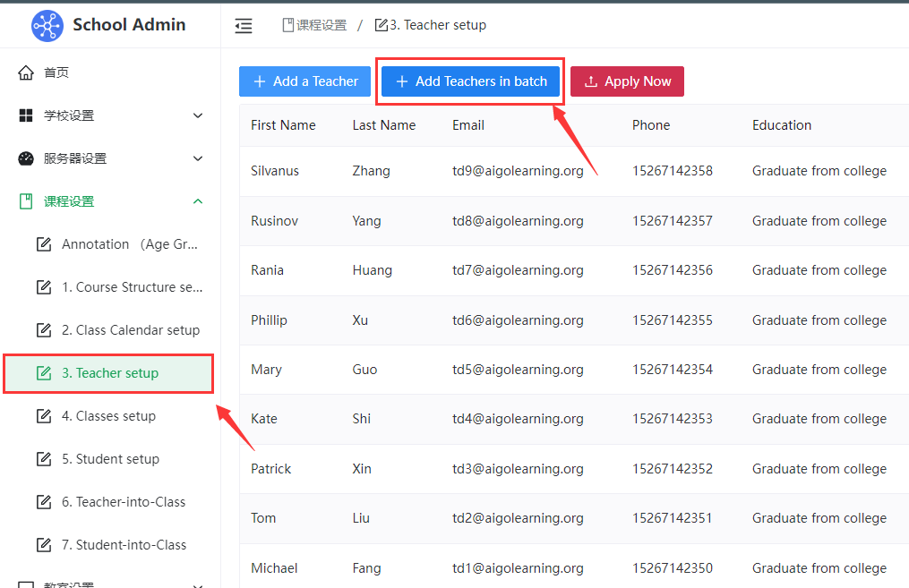Open 5. Student setup menu item
The width and height of the screenshot is (909, 588).
point(110,459)
